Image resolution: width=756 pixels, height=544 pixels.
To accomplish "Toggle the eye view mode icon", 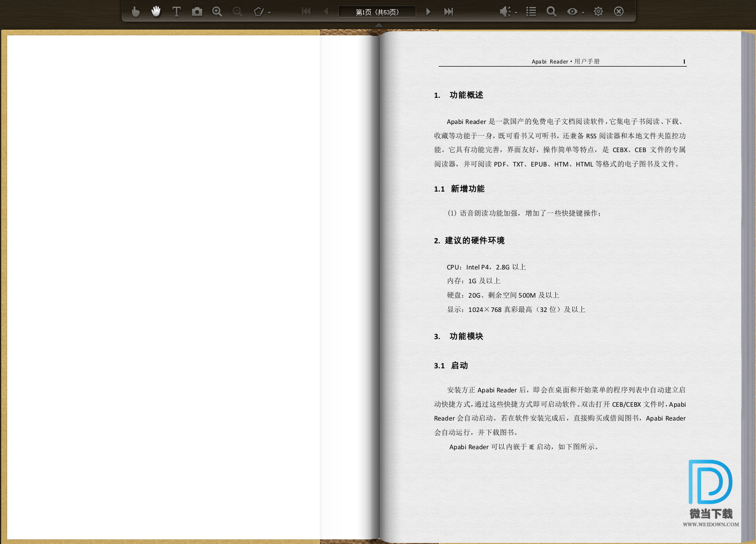I will 572,11.
